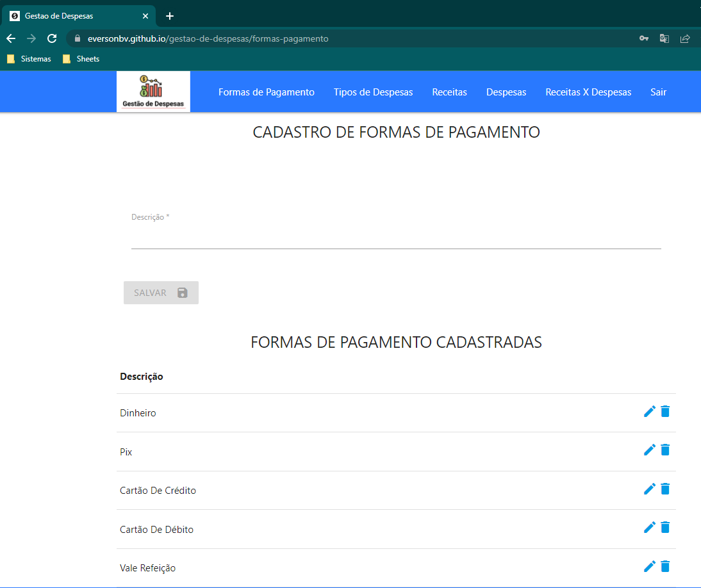Edit the Cartão De Débito entry
Image resolution: width=701 pixels, height=588 pixels.
(649, 527)
